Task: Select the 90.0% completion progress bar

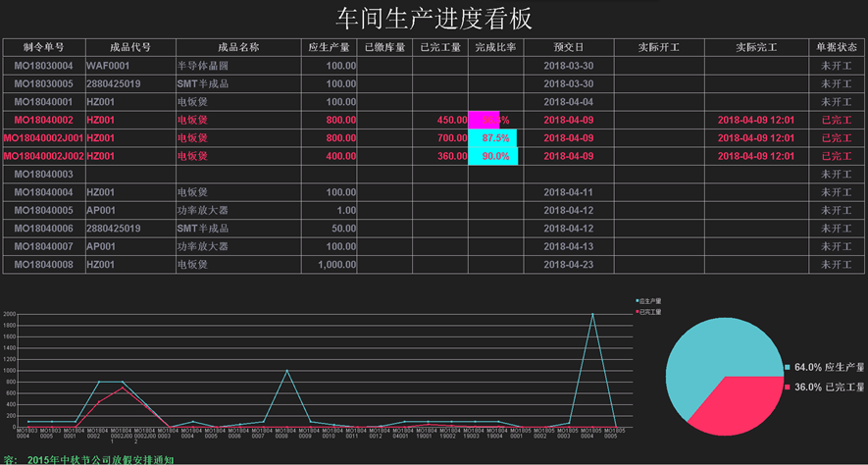Action: [493, 156]
